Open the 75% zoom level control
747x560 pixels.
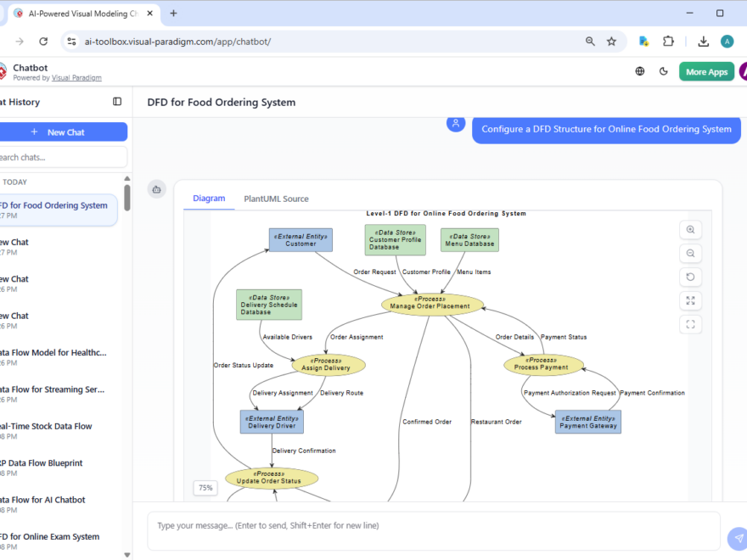pos(205,488)
